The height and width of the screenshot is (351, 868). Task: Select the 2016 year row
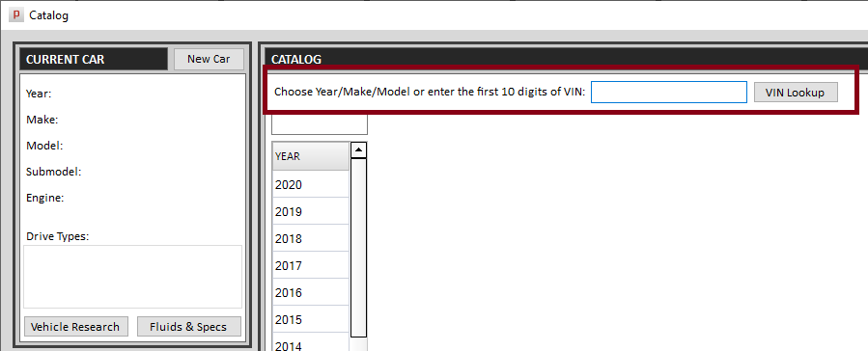(x=311, y=293)
